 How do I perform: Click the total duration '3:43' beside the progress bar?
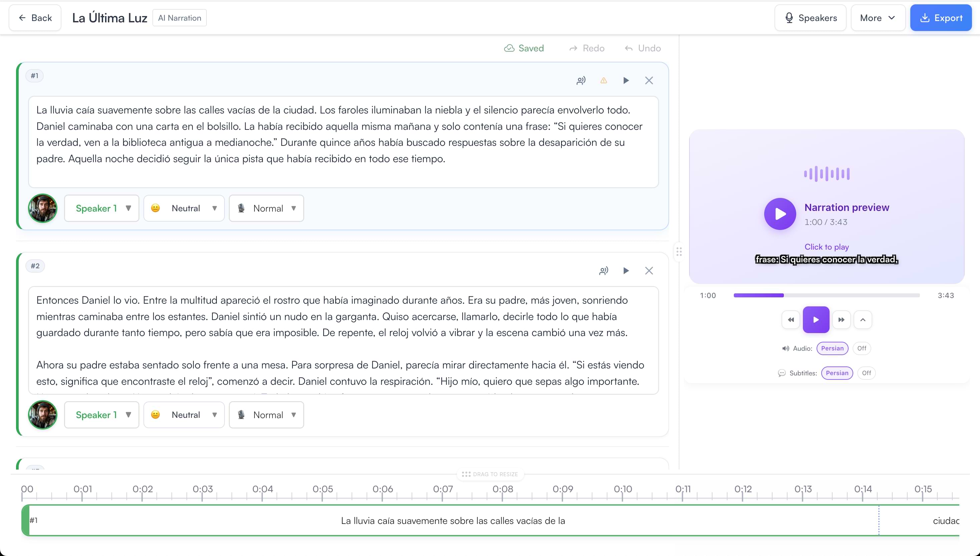(x=946, y=296)
